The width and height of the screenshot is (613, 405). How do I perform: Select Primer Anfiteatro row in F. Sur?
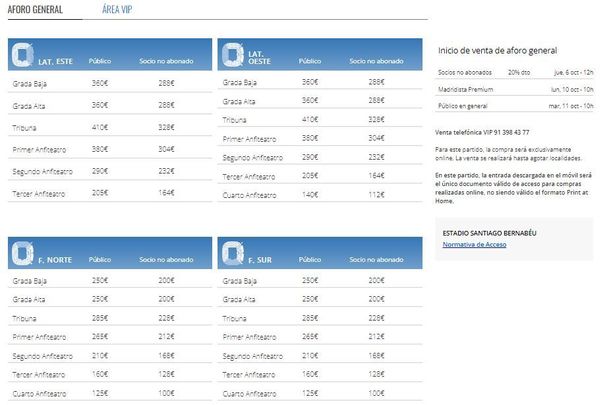click(x=316, y=337)
